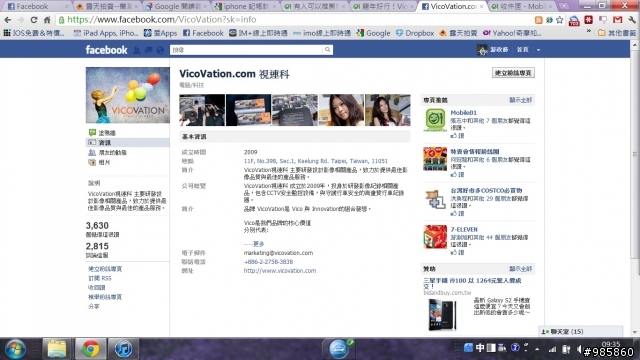Image resolution: width=640 pixels, height=360 pixels.
Task: Open friend requests icon in Facebook header
Action: [137, 50]
